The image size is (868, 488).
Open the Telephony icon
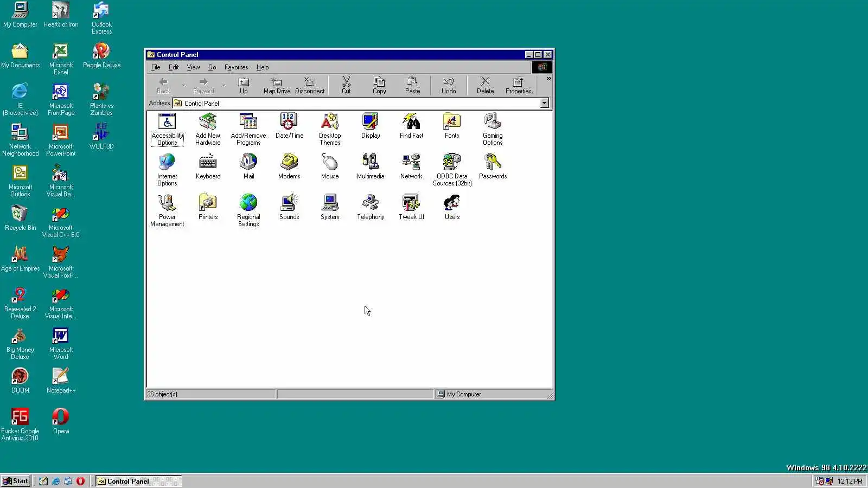pyautogui.click(x=371, y=207)
